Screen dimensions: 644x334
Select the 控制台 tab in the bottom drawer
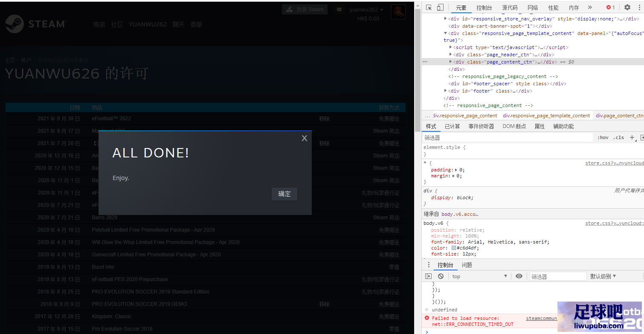[445, 265]
